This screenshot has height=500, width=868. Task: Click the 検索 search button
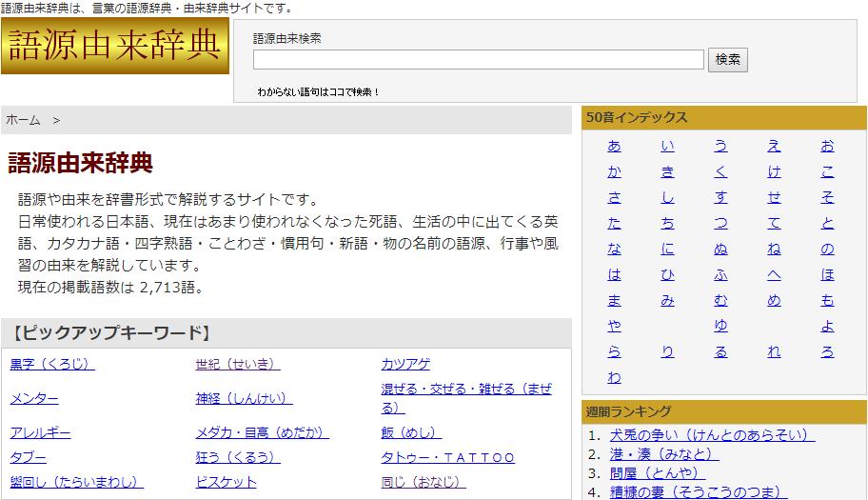pos(728,59)
